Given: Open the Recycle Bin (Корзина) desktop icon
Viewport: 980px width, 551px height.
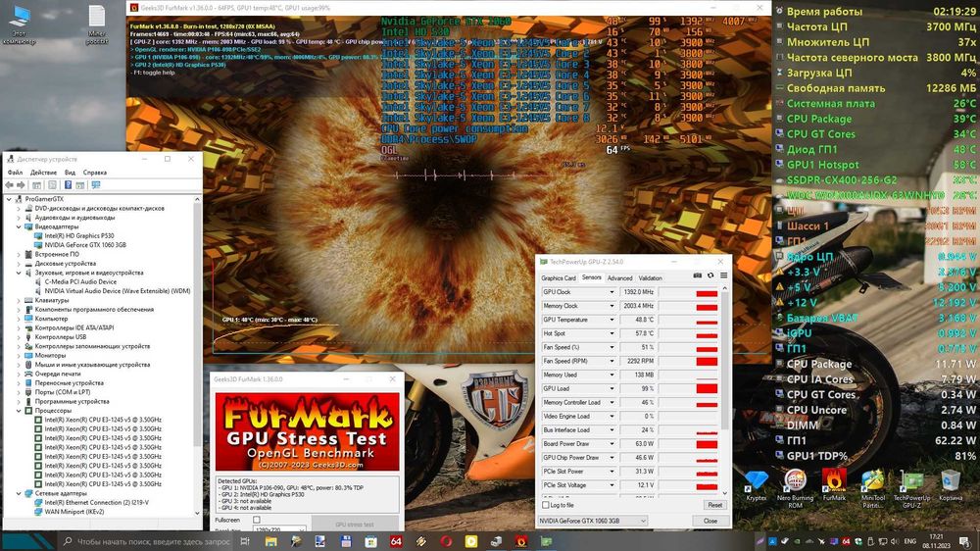Looking at the screenshot, I should pos(951,486).
